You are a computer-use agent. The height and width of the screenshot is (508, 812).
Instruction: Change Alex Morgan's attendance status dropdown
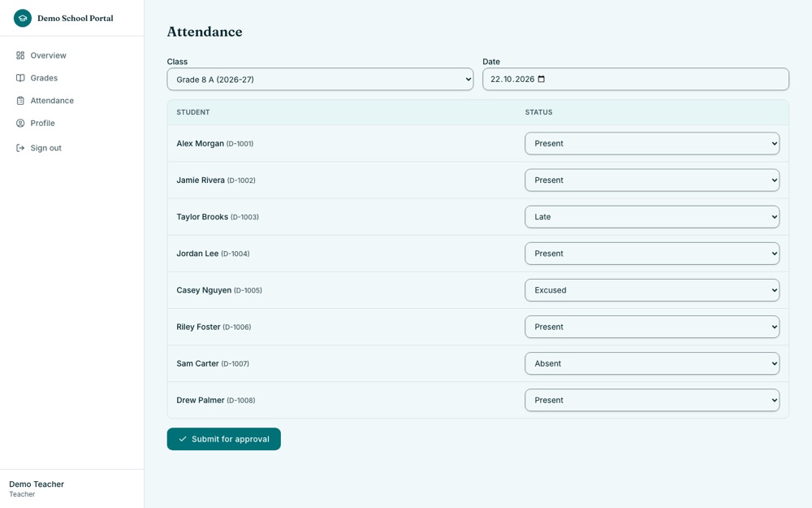tap(652, 144)
